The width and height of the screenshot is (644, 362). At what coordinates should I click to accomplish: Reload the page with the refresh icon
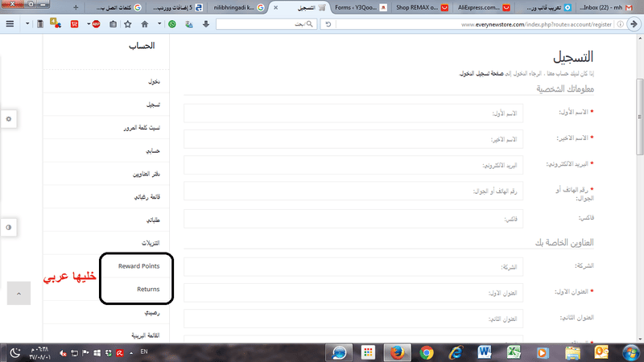click(328, 24)
